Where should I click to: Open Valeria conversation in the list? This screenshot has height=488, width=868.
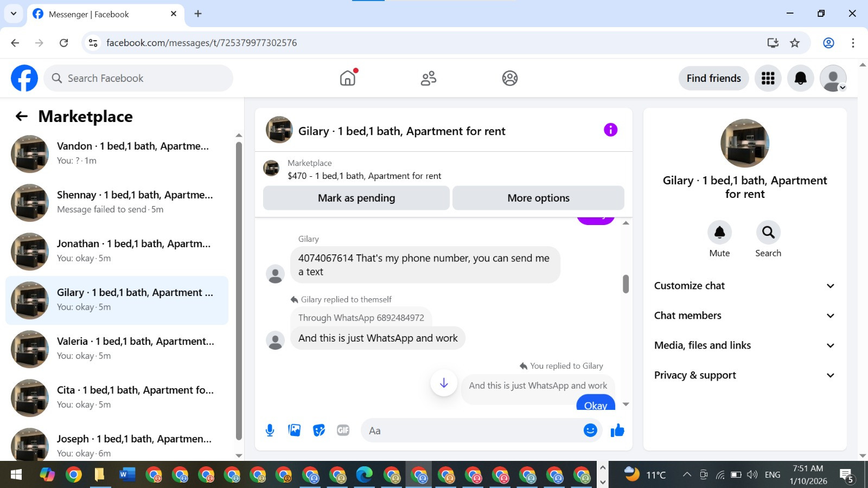[117, 349]
